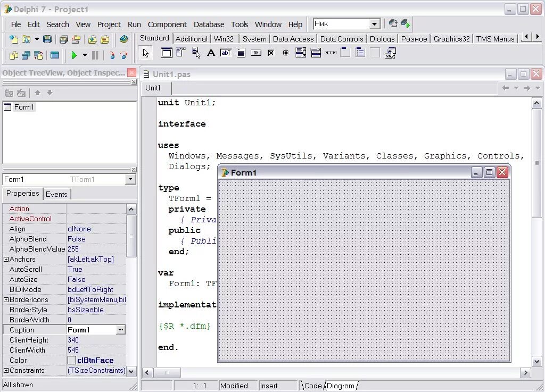Open the dropdown arrow beside Open icon

(x=37, y=39)
